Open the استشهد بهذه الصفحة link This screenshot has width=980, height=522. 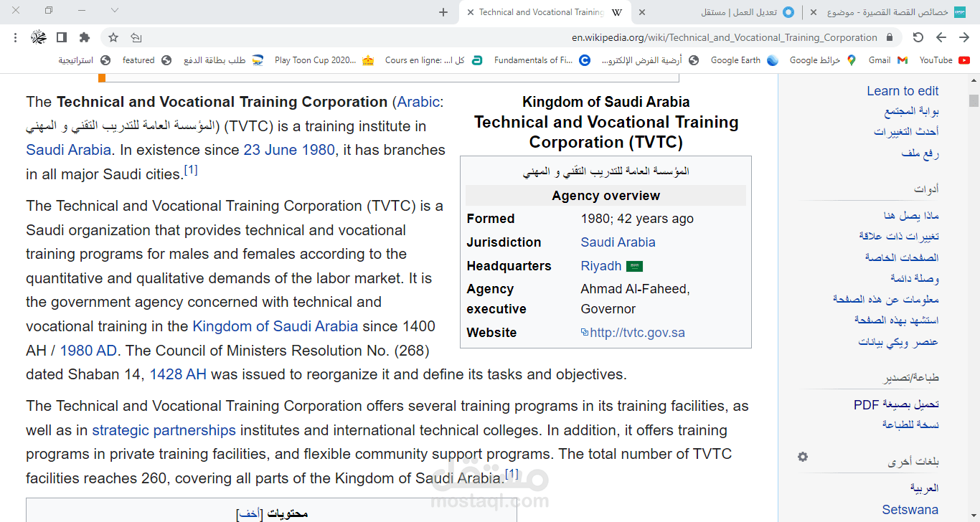(x=897, y=320)
